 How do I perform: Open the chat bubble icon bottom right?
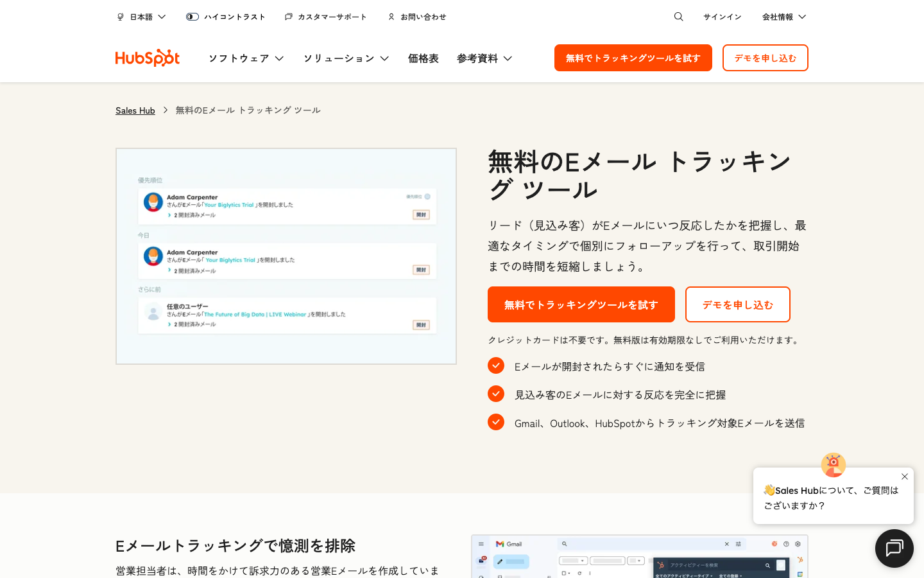coord(894,548)
